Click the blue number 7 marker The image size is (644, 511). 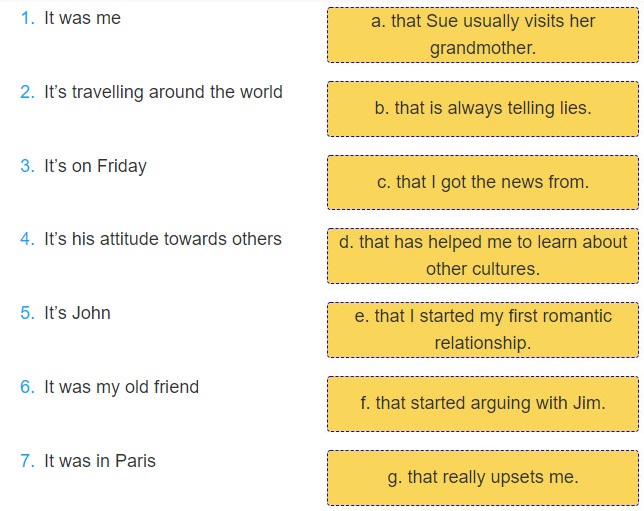tap(28, 461)
